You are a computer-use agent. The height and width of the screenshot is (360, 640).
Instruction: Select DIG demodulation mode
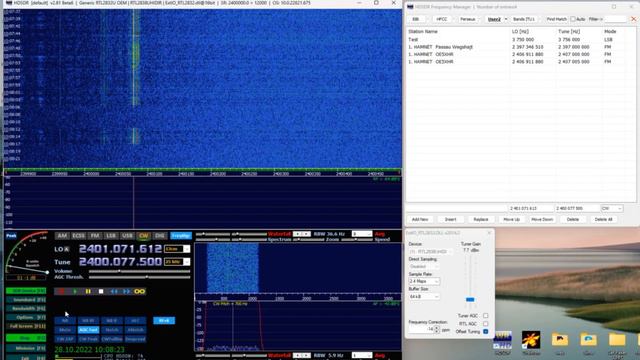coord(160,236)
